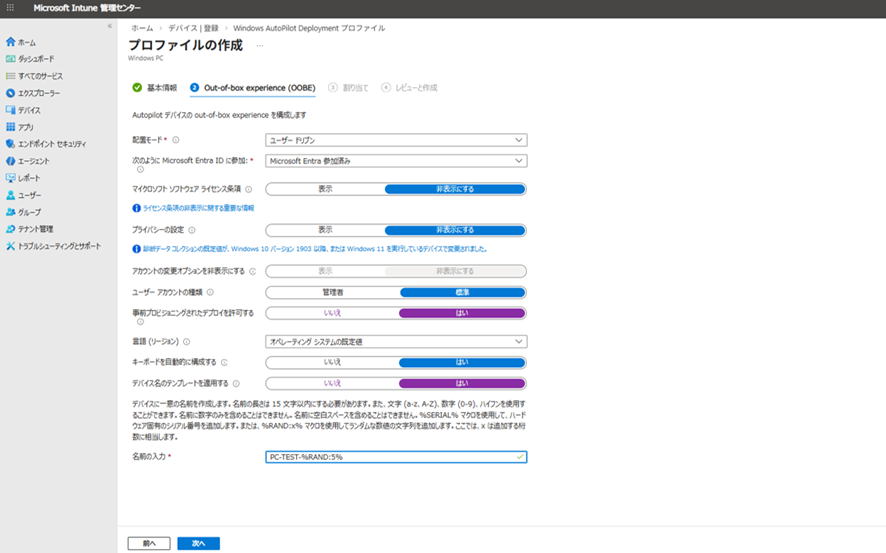
Task: Select the エンドポイント セキュリティ icon
Action: (x=10, y=144)
